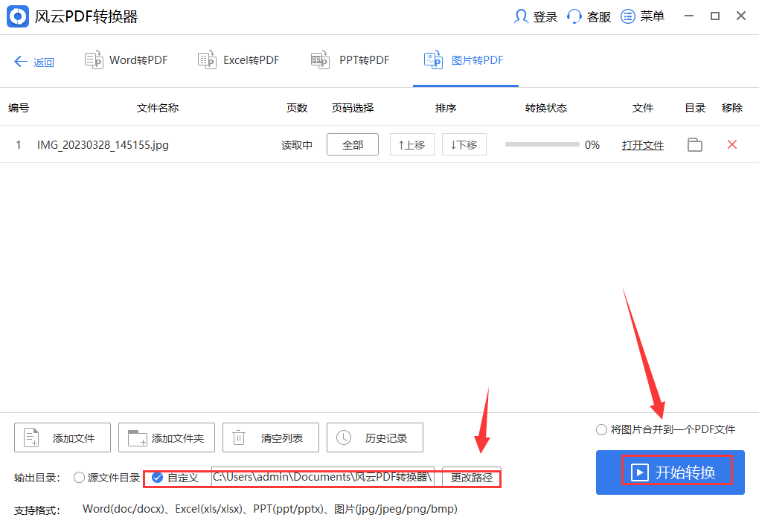Open the 菜单 menu icon
The width and height of the screenshot is (759, 532).
pos(642,16)
